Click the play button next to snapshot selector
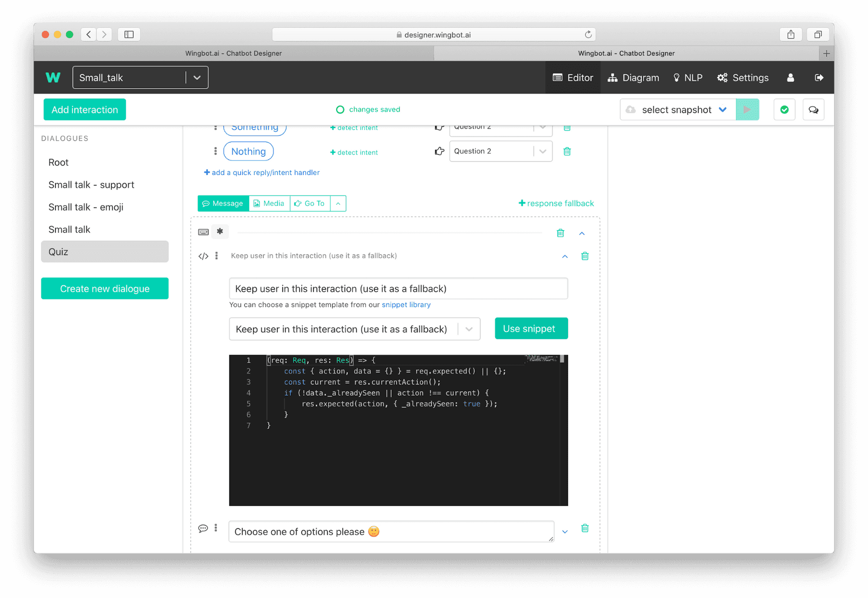Viewport: 868px width, 598px height. (x=747, y=110)
